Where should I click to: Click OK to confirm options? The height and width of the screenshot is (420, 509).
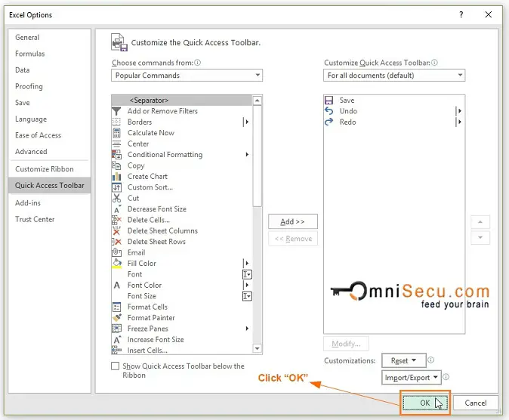point(425,403)
